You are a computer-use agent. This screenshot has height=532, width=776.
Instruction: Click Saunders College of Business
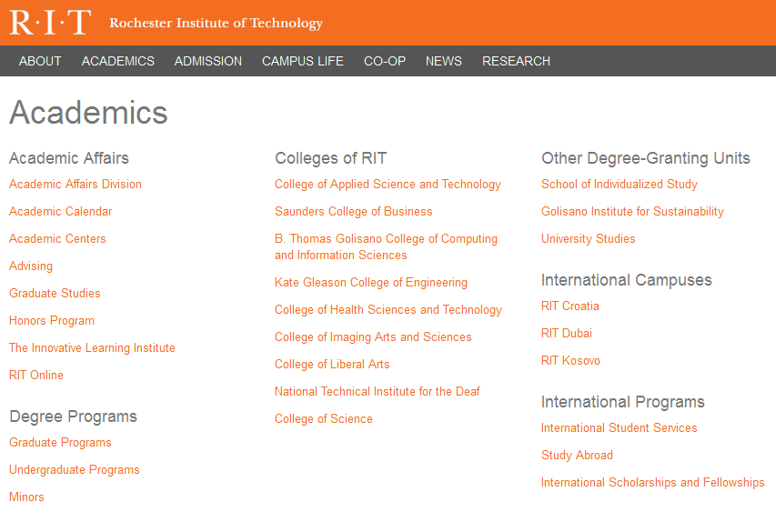354,212
